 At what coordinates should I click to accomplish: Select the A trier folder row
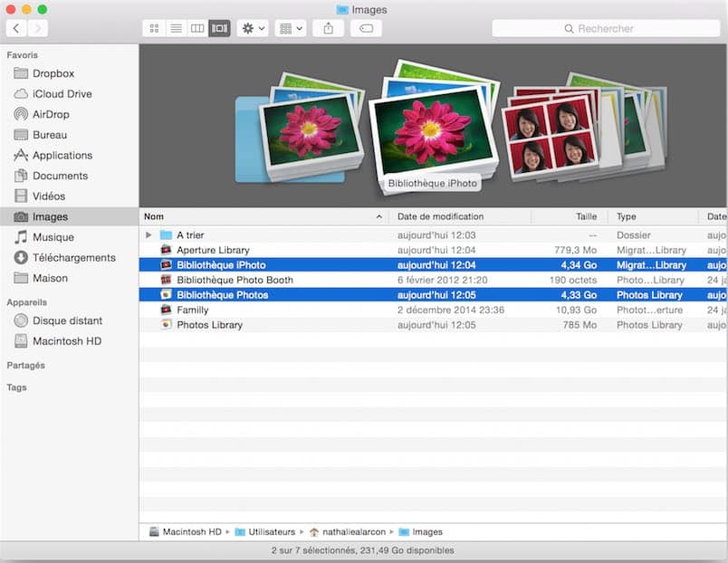[x=433, y=234]
